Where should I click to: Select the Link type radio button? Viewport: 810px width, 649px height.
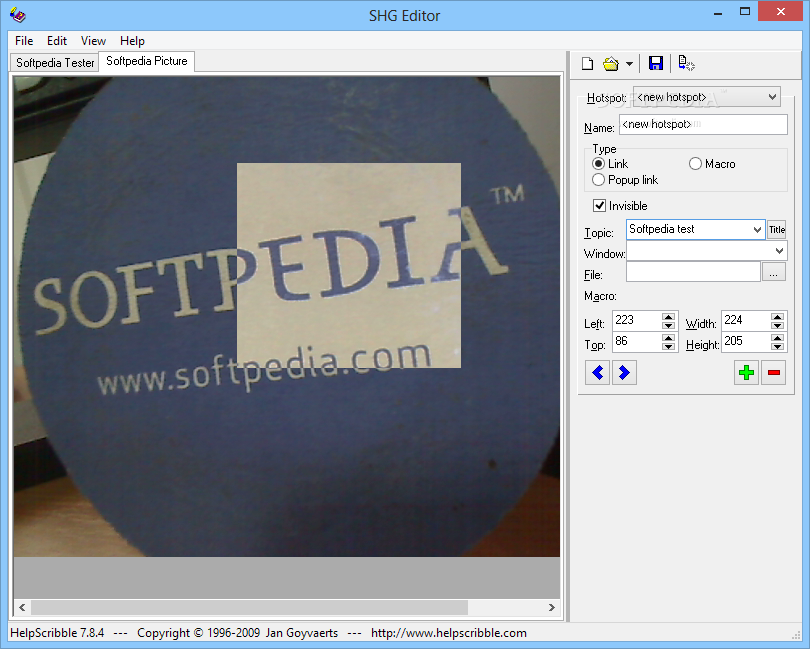click(598, 164)
